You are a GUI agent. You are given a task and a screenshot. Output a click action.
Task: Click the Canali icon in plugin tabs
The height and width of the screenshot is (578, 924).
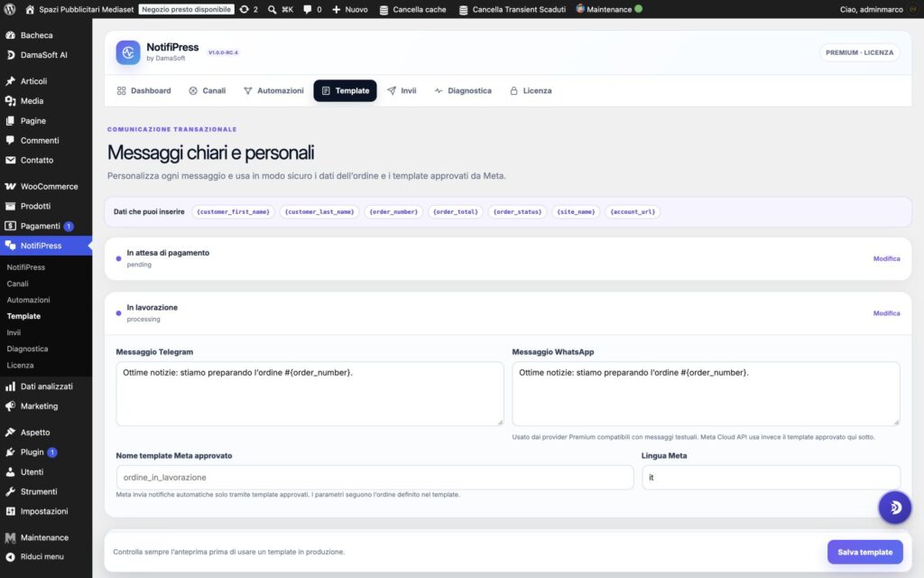click(x=193, y=91)
